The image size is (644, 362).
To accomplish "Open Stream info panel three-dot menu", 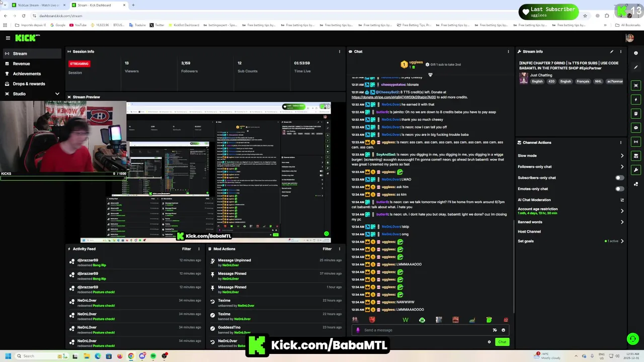I will pyautogui.click(x=620, y=51).
